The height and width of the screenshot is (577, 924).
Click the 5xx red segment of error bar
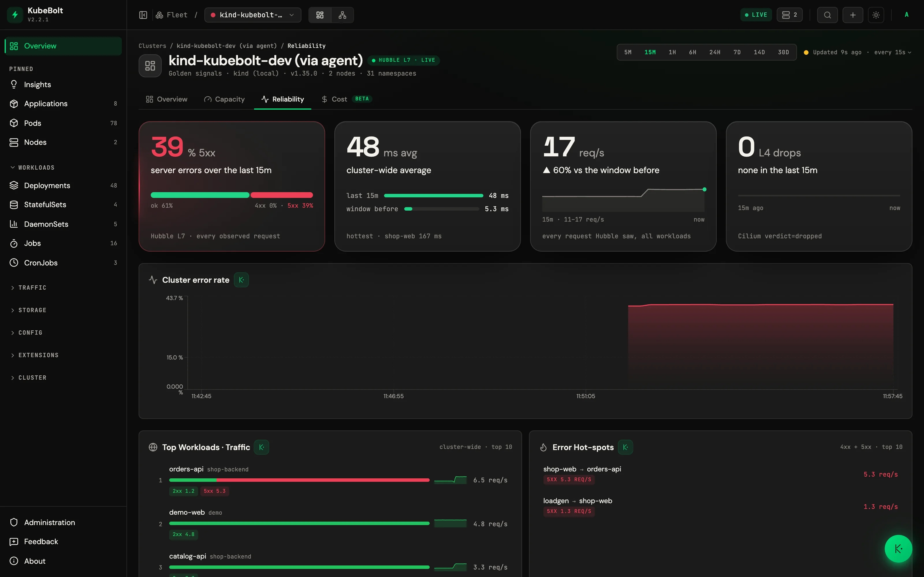[282, 195]
